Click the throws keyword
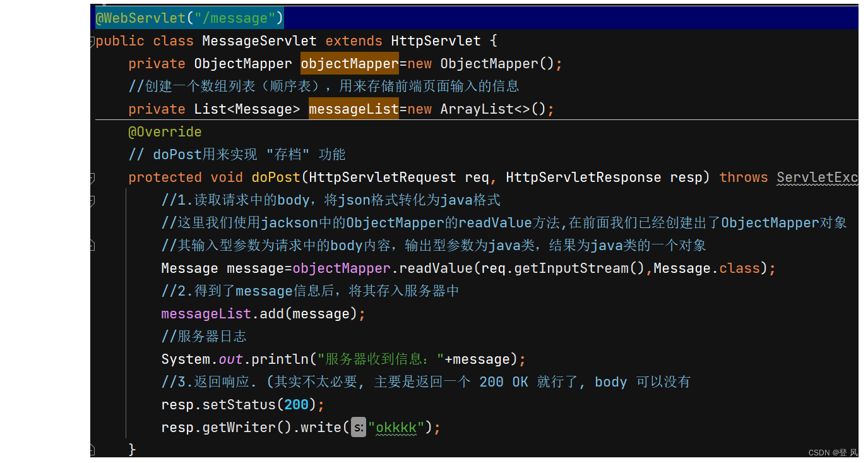Image resolution: width=868 pixels, height=463 pixels. [x=744, y=177]
